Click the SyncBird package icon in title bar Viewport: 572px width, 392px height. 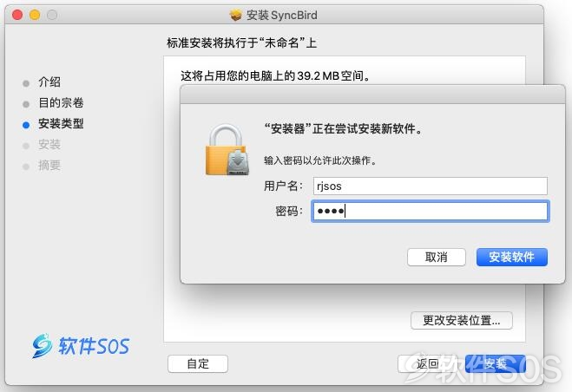[236, 16]
